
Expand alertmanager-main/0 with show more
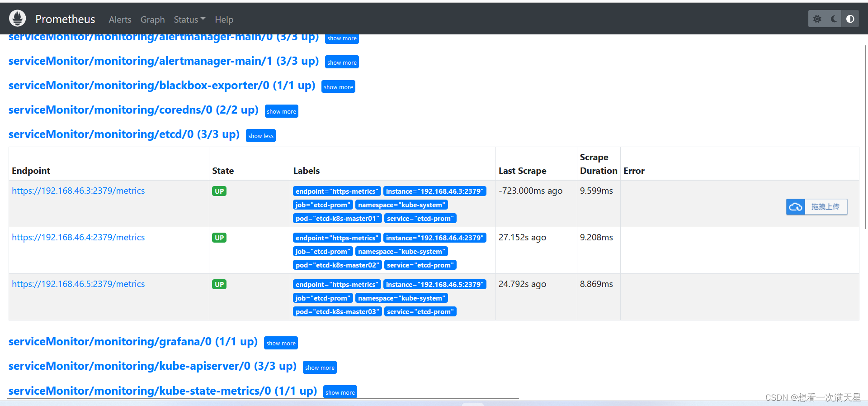tap(342, 38)
